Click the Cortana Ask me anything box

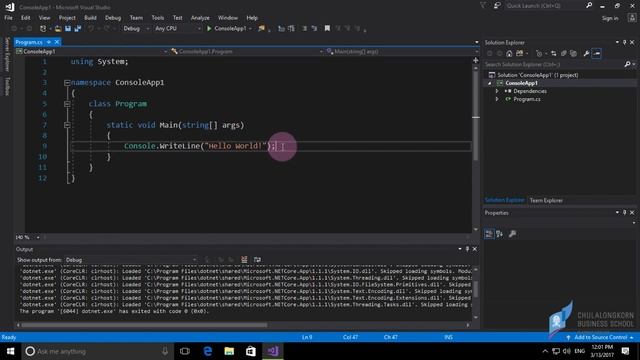pos(97,351)
